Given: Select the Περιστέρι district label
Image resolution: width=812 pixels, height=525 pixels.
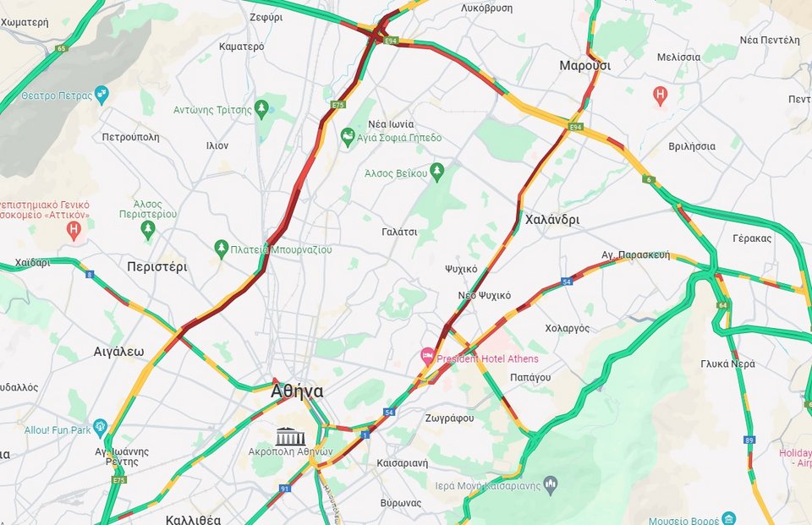Looking at the screenshot, I should coord(157,266).
